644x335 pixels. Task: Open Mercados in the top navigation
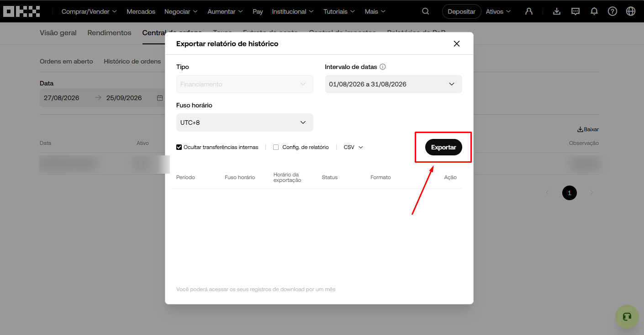(141, 11)
